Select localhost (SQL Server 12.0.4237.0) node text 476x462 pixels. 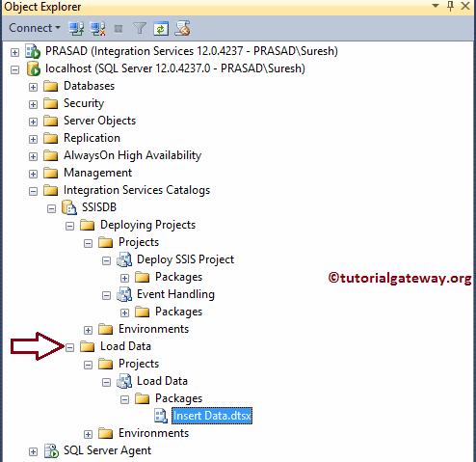pyautogui.click(x=175, y=68)
